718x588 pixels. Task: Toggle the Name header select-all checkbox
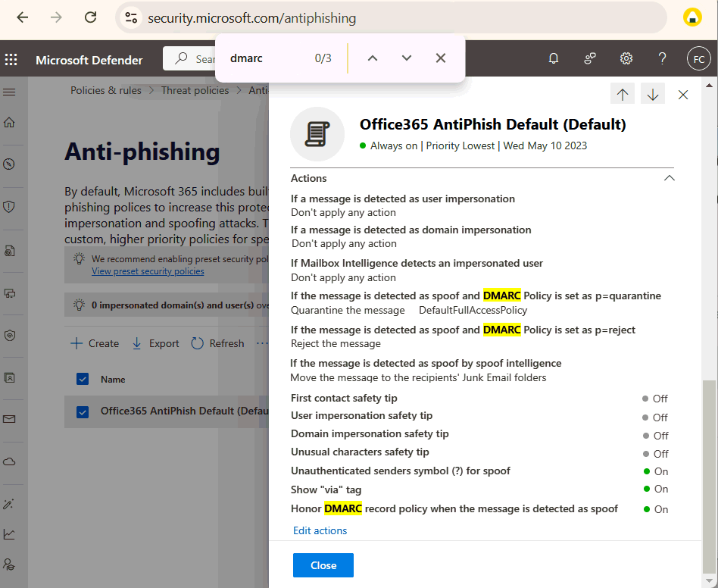coord(83,379)
